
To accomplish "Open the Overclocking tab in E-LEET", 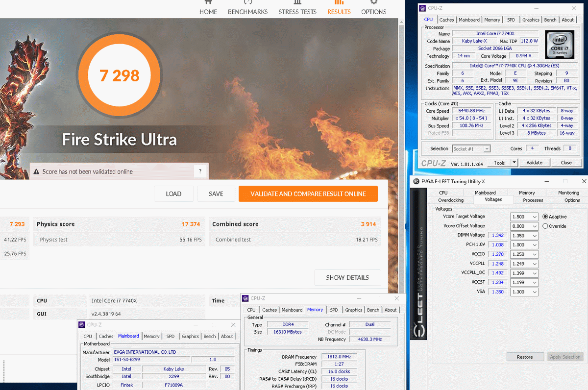I will (x=451, y=200).
